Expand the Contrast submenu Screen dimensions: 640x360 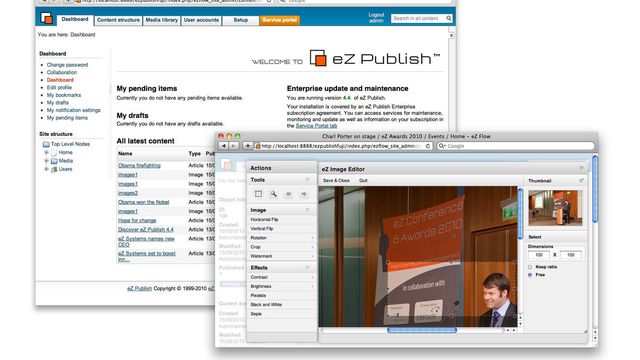click(x=313, y=277)
